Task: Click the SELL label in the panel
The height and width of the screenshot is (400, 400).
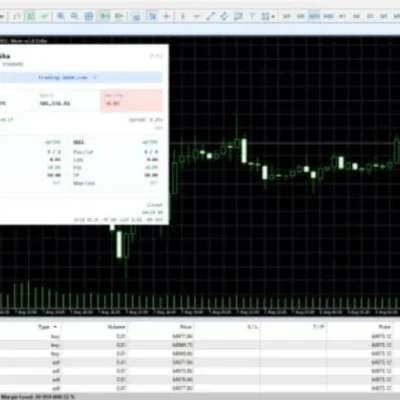Action: point(79,142)
